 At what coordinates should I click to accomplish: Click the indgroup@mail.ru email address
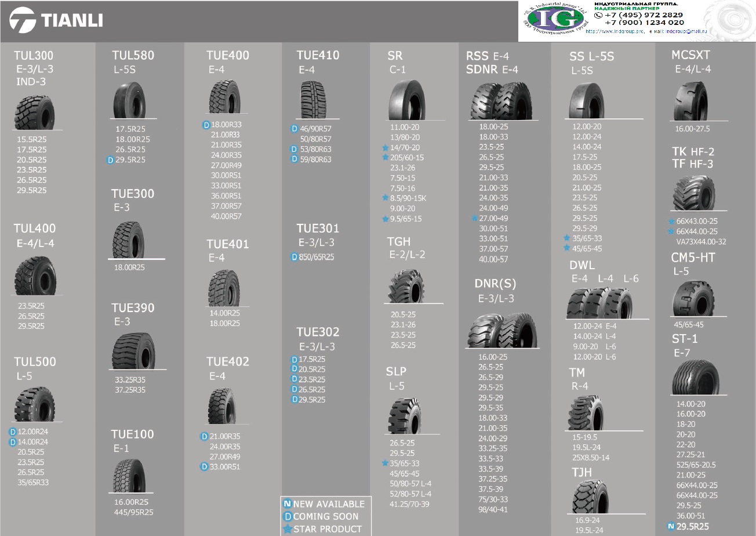pos(686,31)
